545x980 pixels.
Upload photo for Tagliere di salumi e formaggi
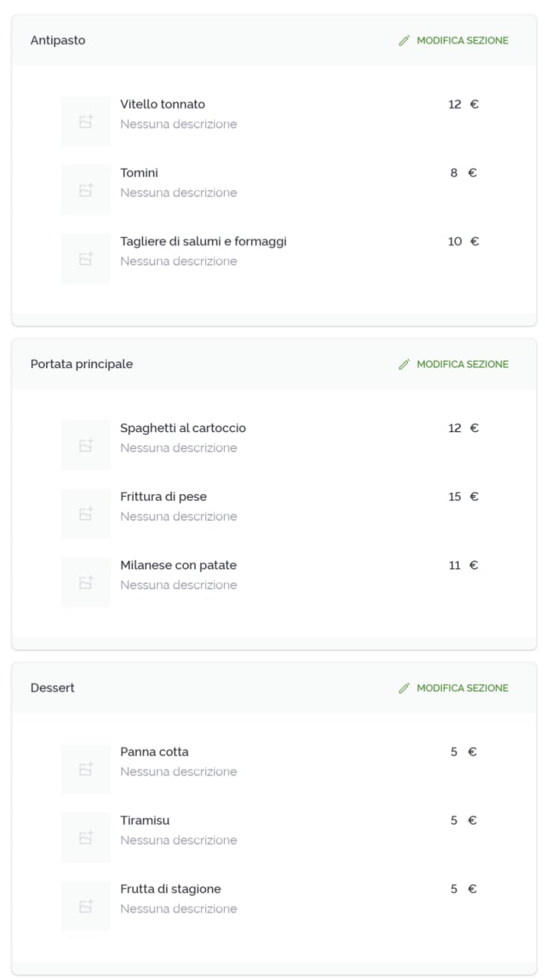click(85, 258)
